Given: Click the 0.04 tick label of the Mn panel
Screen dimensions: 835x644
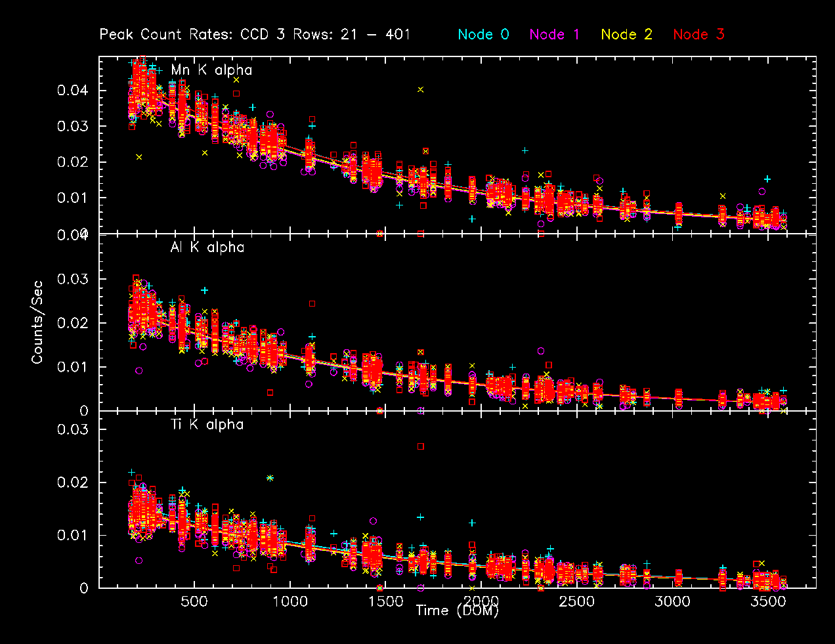Looking at the screenshot, I should (72, 90).
